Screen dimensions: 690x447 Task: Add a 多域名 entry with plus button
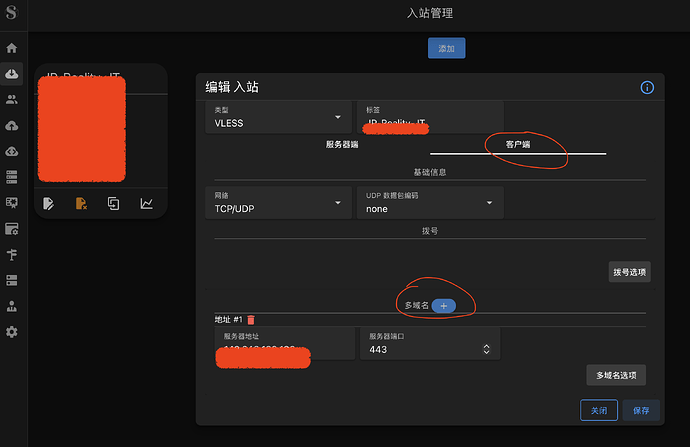(444, 306)
